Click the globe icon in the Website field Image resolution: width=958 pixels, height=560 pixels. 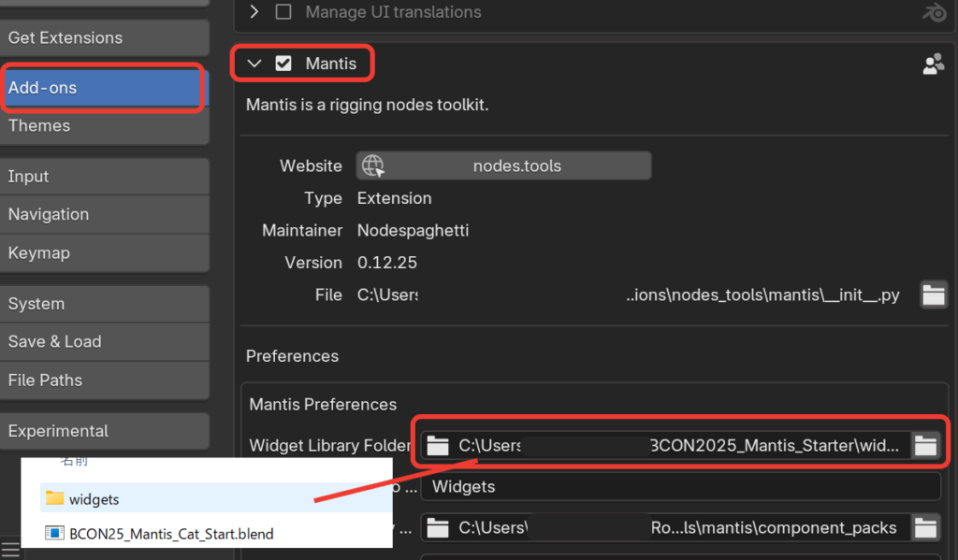pos(373,166)
